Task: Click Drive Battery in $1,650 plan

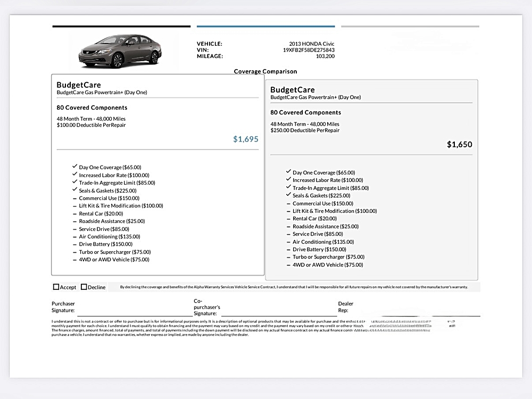Action: click(319, 250)
